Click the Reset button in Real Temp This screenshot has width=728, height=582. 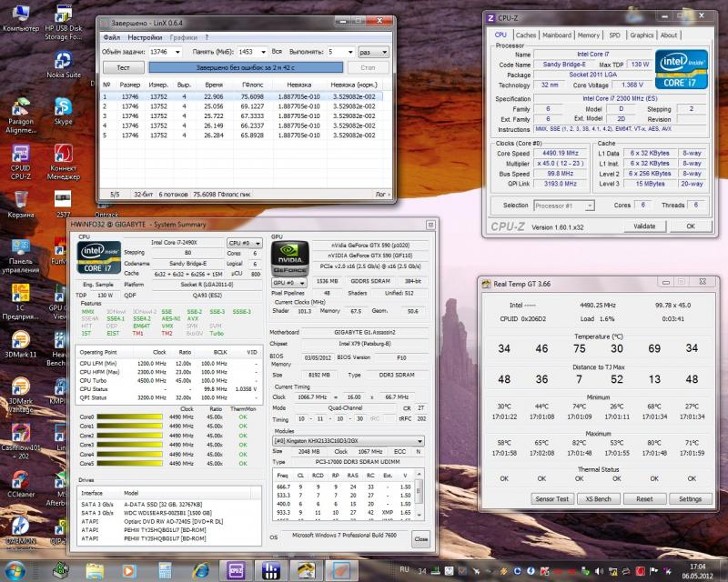pyautogui.click(x=644, y=499)
